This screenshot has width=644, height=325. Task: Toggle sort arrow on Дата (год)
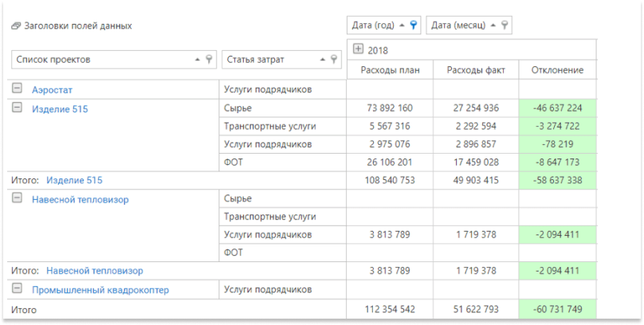coord(402,25)
